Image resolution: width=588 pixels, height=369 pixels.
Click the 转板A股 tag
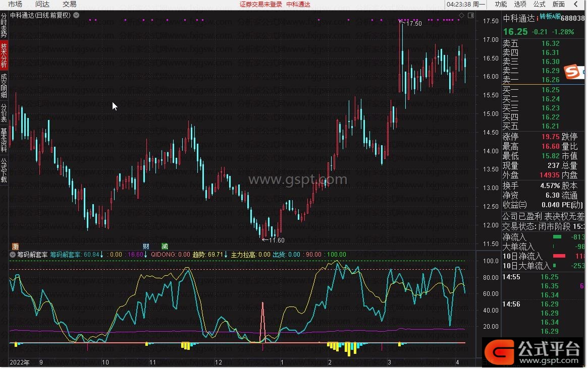tap(550, 17)
